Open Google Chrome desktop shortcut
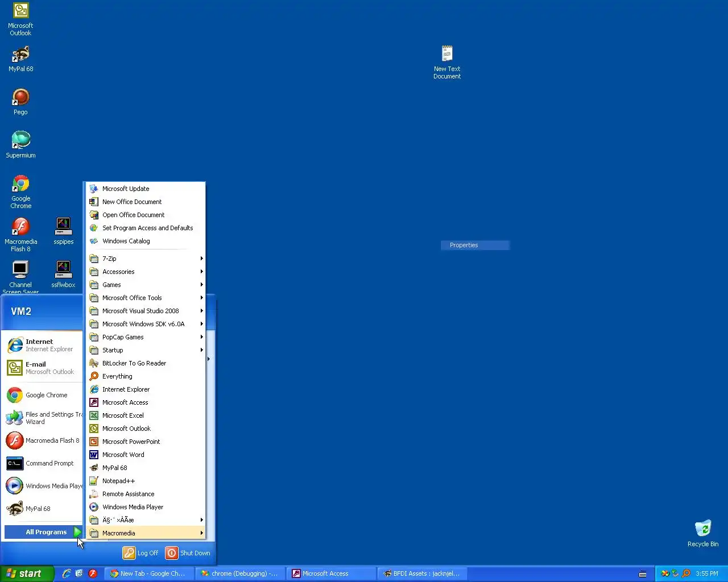Viewport: 728px width, 582px height. click(x=20, y=192)
